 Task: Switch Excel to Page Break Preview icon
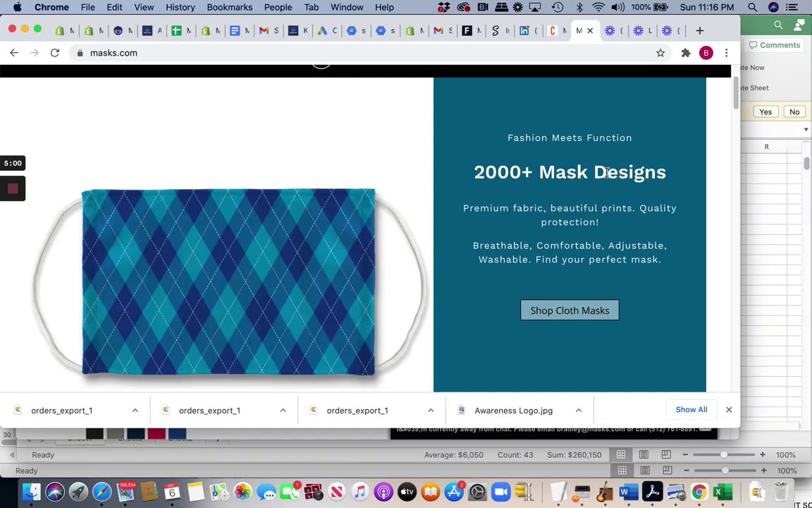coord(667,454)
